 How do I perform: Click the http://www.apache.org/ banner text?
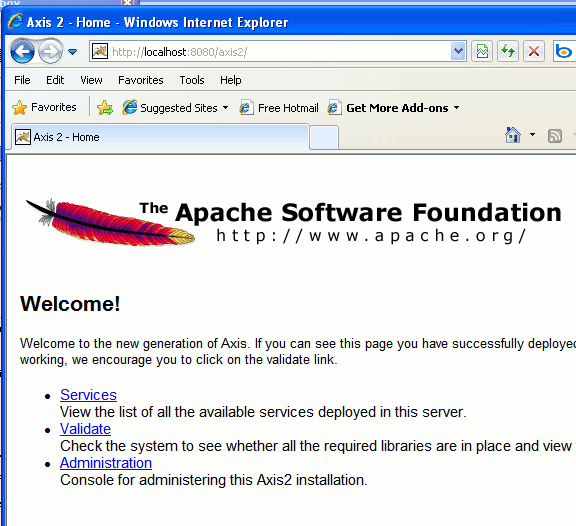(371, 235)
